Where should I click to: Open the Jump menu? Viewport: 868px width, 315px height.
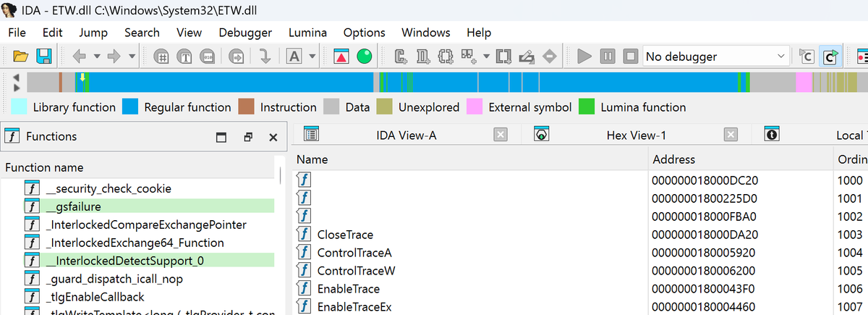click(93, 33)
